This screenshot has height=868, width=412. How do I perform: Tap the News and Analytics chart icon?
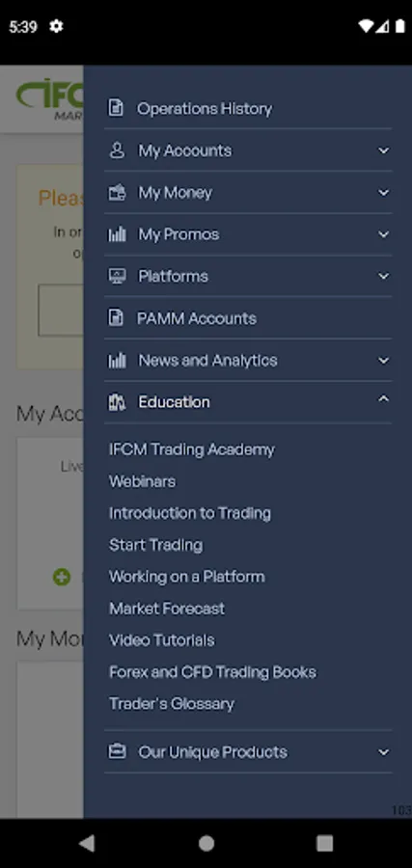coord(117,361)
